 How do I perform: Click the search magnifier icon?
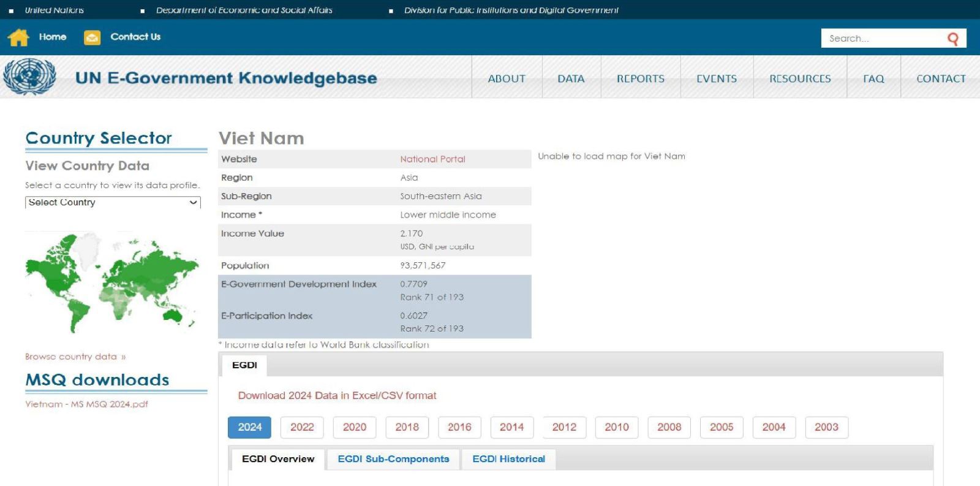pyautogui.click(x=952, y=39)
